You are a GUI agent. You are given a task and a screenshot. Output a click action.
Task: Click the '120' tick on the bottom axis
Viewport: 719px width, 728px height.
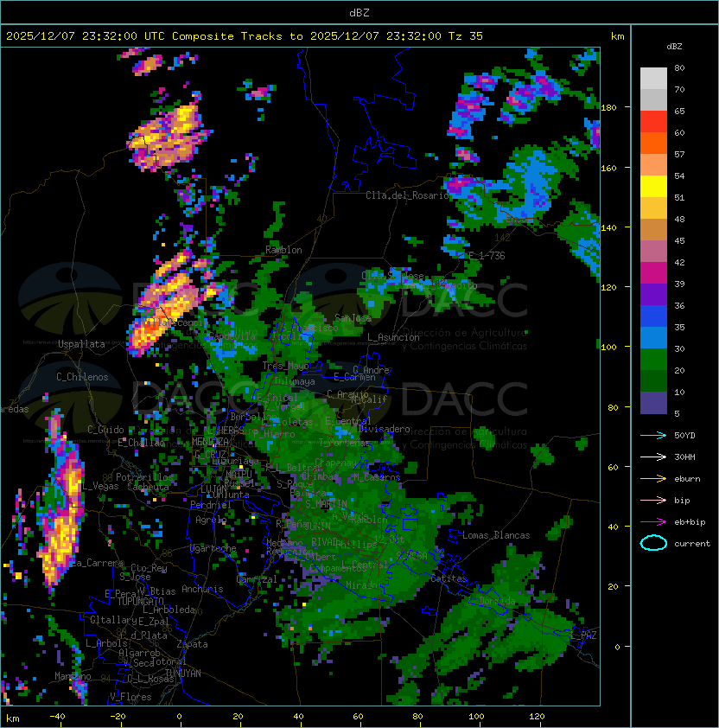pyautogui.click(x=537, y=717)
